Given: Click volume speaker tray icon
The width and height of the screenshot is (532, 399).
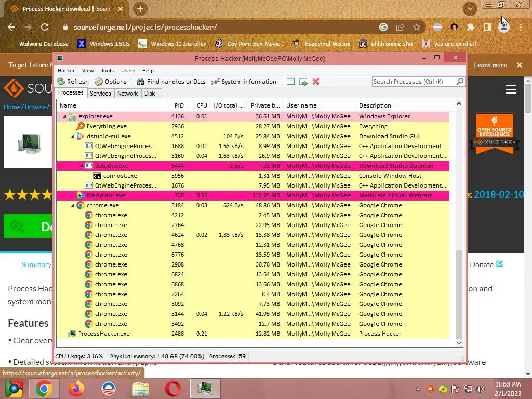Looking at the screenshot, I should tap(481, 389).
